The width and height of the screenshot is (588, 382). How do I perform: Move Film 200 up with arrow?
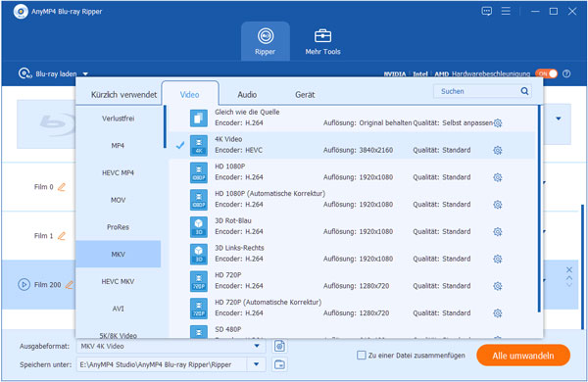point(568,278)
